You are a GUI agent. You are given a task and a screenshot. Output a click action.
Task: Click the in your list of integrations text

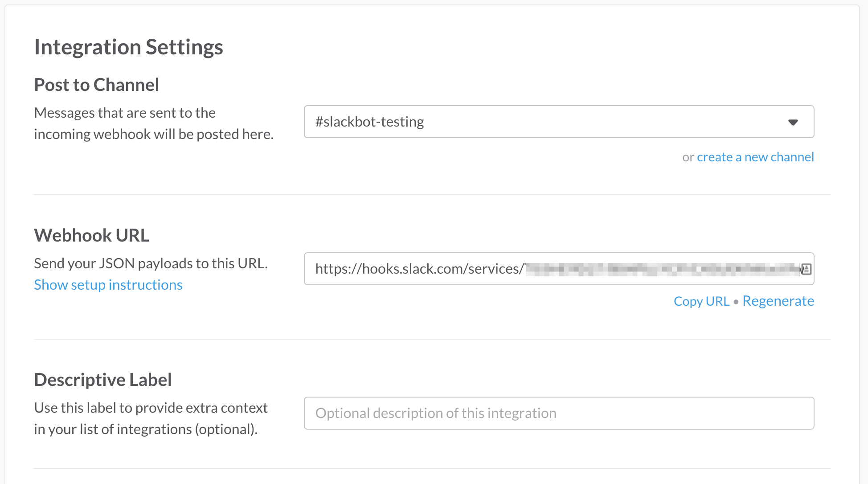point(146,429)
